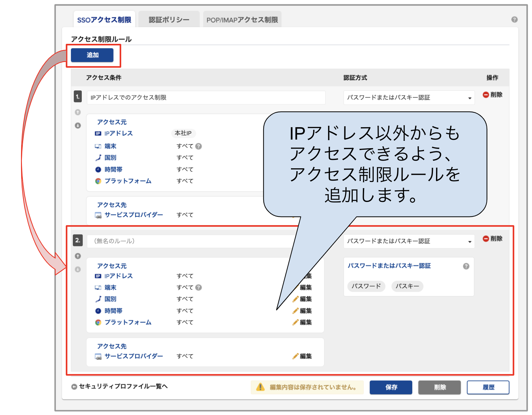Screen dimensions: 532x415
Task: Click the パスワード chip
Action: pos(366,286)
